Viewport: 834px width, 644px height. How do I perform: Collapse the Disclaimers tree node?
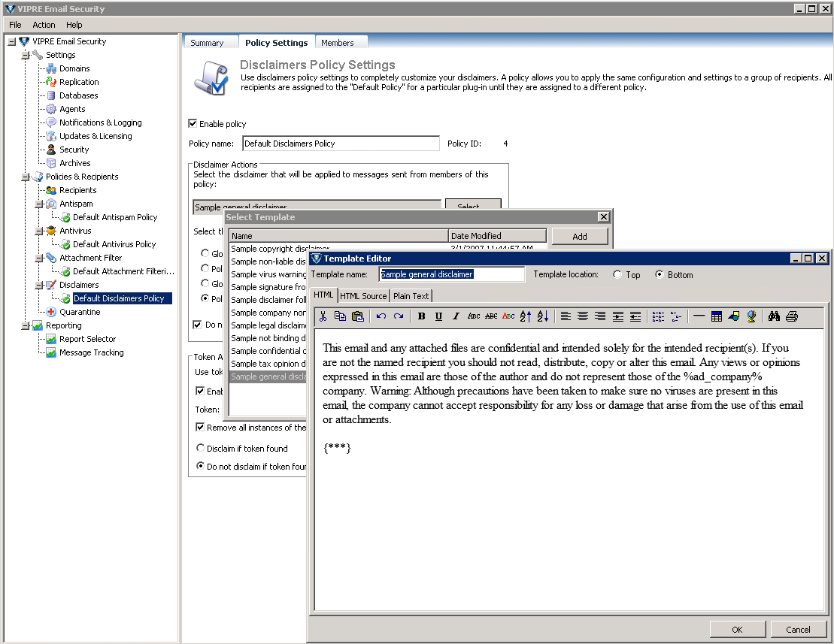click(39, 286)
